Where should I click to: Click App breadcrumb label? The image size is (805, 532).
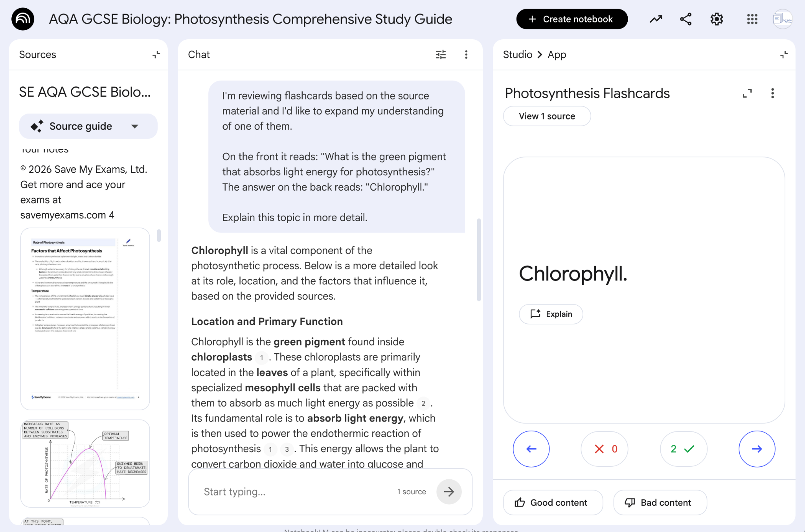(x=557, y=55)
